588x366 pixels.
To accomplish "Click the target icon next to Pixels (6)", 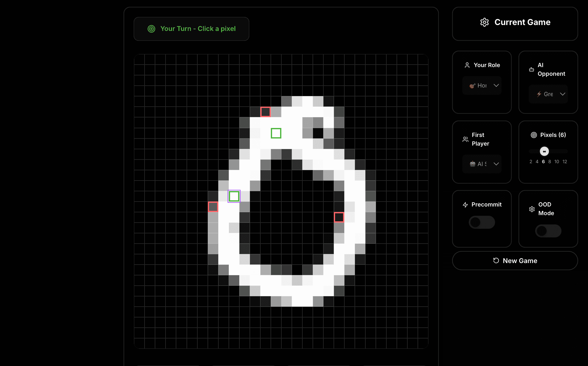I will pos(534,135).
